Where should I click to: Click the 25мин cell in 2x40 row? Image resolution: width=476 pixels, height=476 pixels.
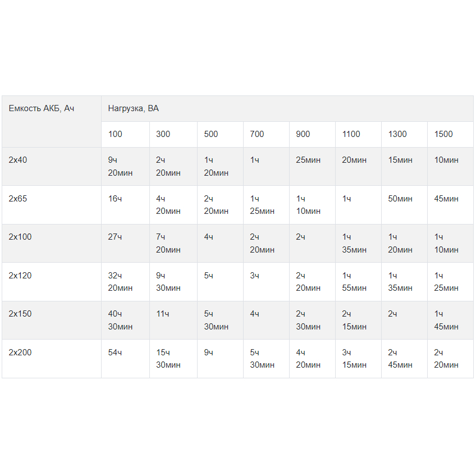click(x=312, y=167)
